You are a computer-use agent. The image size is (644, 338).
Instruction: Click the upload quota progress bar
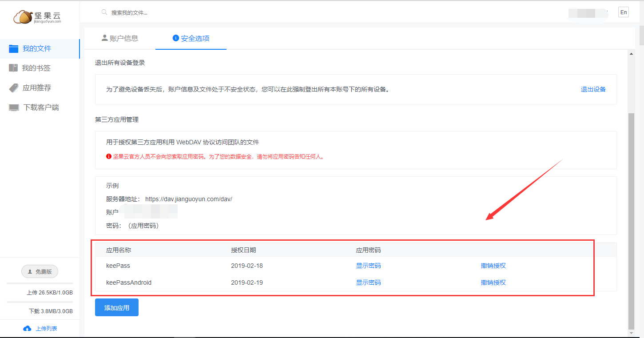click(40, 283)
